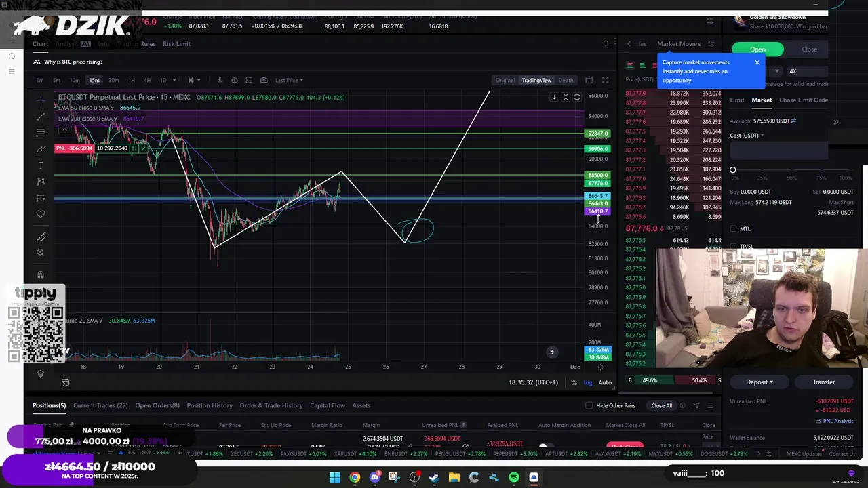Collapse the indicator legend chevron
Image resolution: width=868 pixels, height=488 pixels.
(64, 129)
